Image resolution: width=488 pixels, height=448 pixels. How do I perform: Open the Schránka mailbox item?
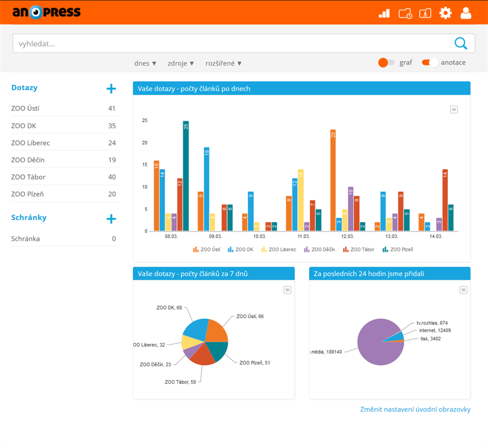pos(26,239)
